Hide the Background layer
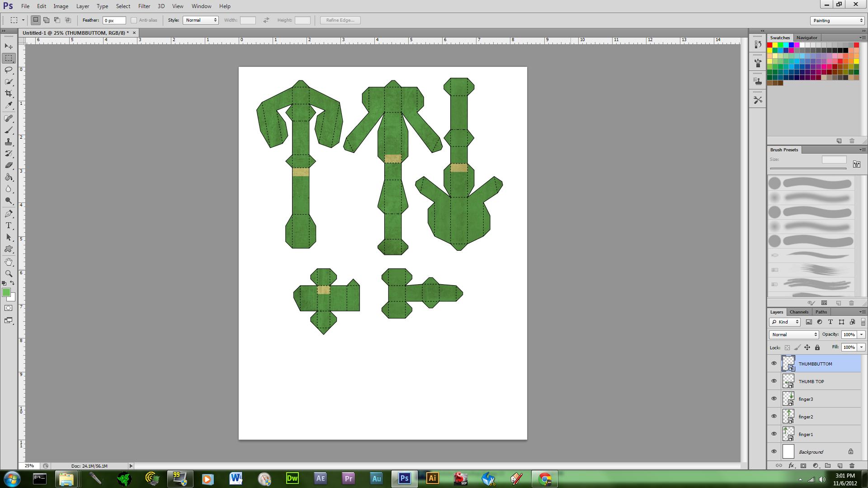The image size is (868, 488). point(774,451)
